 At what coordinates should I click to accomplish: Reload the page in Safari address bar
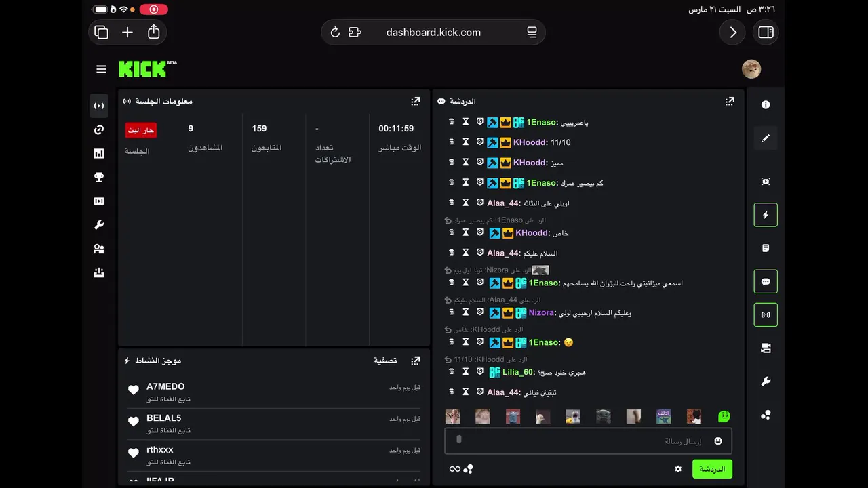click(x=335, y=32)
